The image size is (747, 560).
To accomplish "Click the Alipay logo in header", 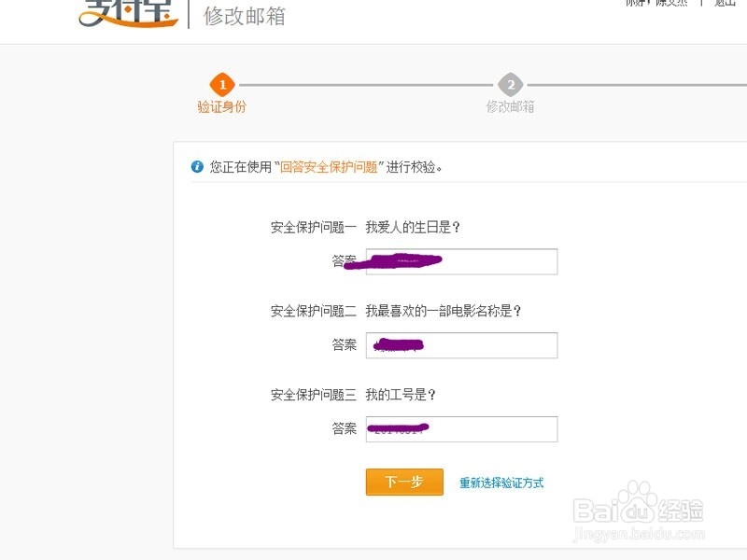I will pos(129,13).
